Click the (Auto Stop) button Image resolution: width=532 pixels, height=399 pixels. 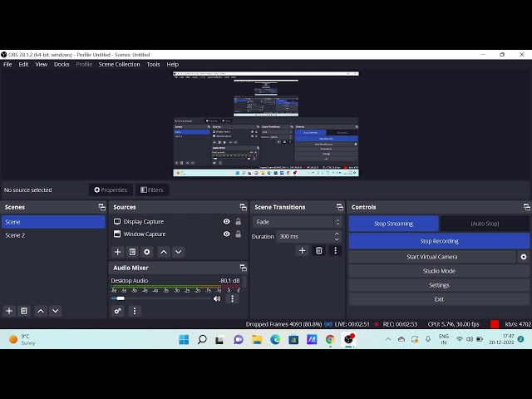tap(485, 224)
